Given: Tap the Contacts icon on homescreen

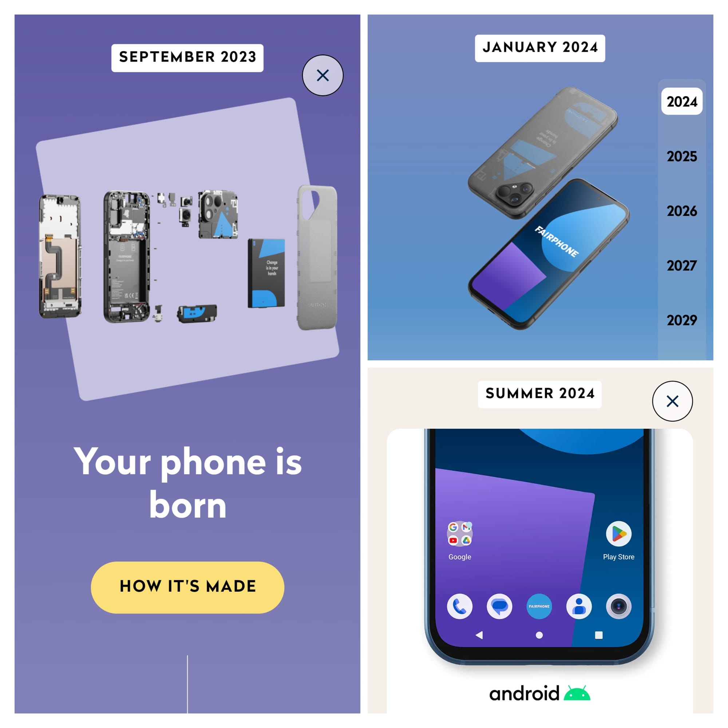Looking at the screenshot, I should (x=579, y=606).
